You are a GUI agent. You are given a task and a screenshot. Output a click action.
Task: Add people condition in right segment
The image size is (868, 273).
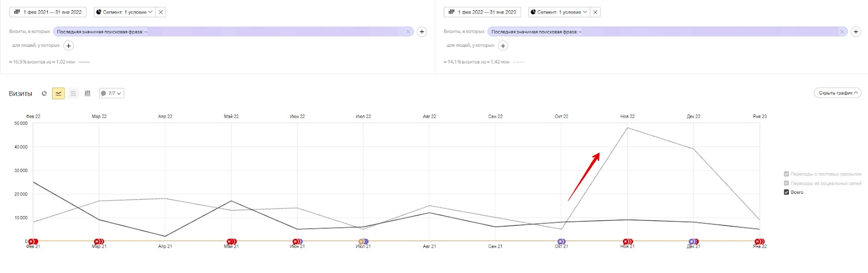pos(503,46)
